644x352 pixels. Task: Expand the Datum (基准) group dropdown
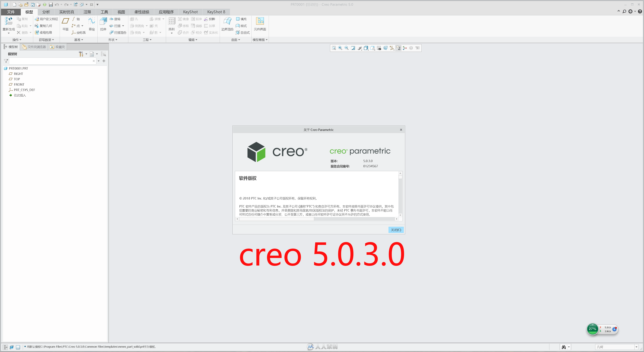pyautogui.click(x=78, y=40)
